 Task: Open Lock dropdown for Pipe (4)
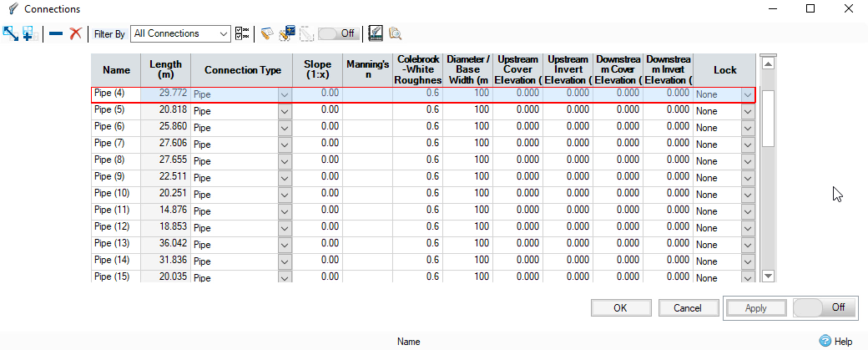748,94
